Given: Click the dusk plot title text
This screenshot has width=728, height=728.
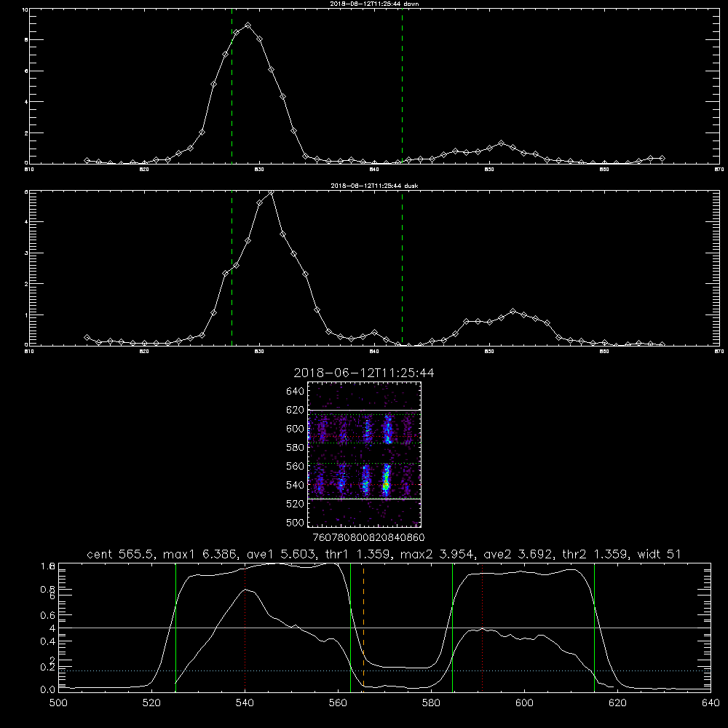Looking at the screenshot, I should pyautogui.click(x=374, y=186).
